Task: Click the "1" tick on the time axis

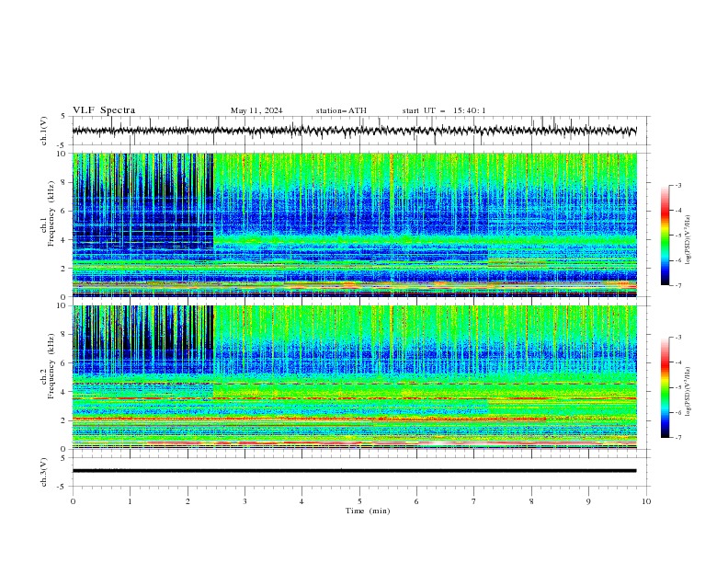Action: (x=130, y=501)
